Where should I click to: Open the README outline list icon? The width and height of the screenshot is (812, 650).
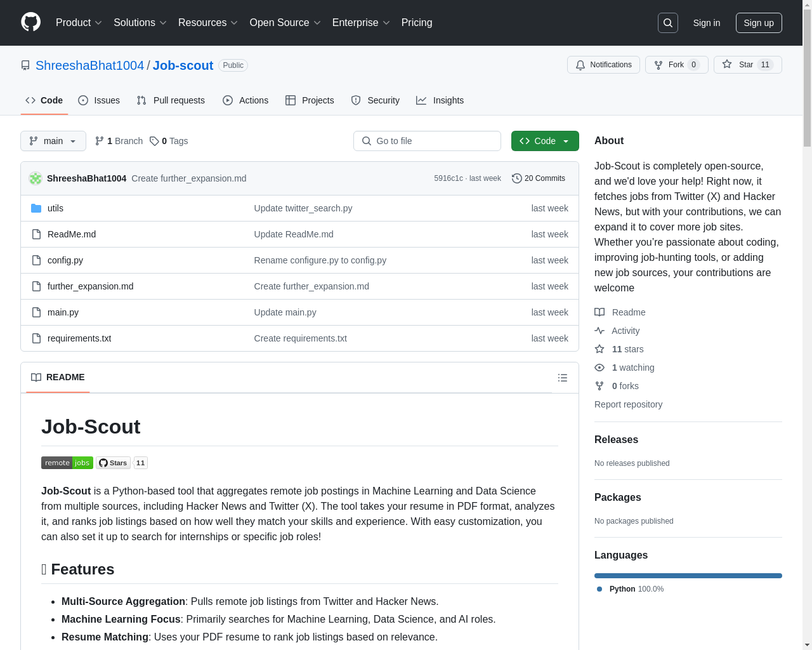563,378
